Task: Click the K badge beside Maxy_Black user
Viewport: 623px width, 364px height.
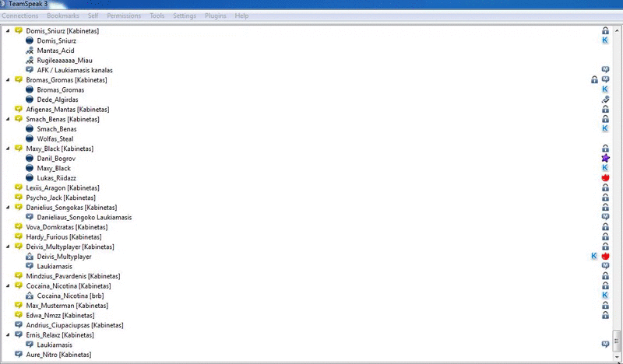Action: [x=605, y=168]
